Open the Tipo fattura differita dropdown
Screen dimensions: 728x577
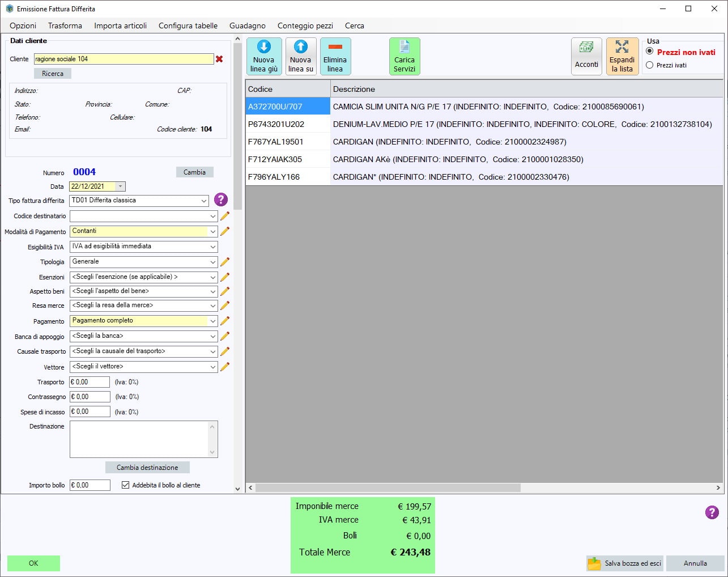(x=204, y=201)
